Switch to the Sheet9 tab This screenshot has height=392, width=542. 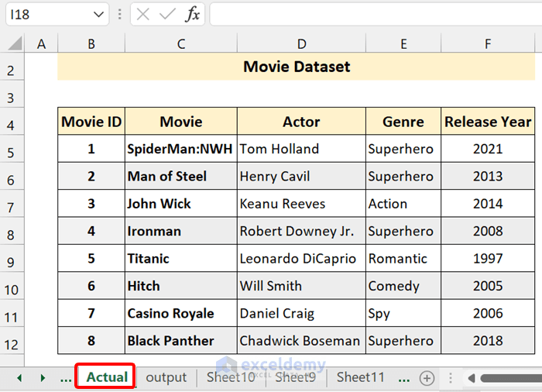pos(296,377)
